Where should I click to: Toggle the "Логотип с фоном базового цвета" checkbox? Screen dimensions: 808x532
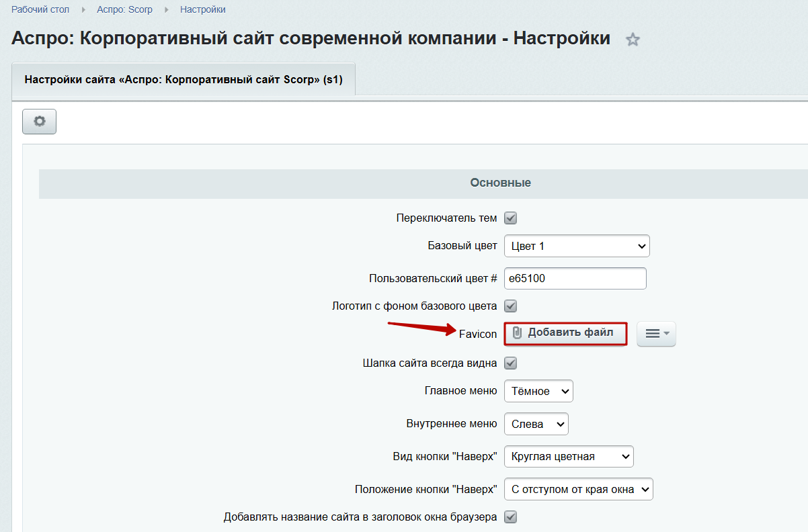coord(510,306)
